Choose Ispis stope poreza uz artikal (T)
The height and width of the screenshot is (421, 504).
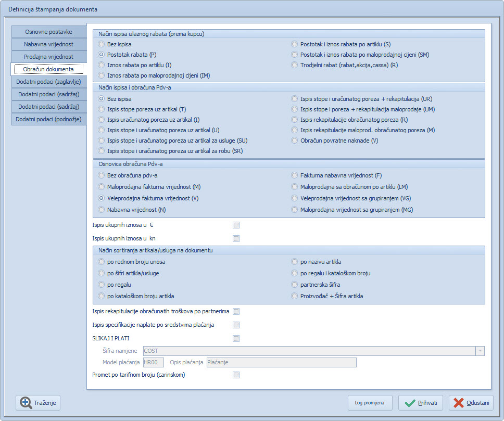[102, 109]
